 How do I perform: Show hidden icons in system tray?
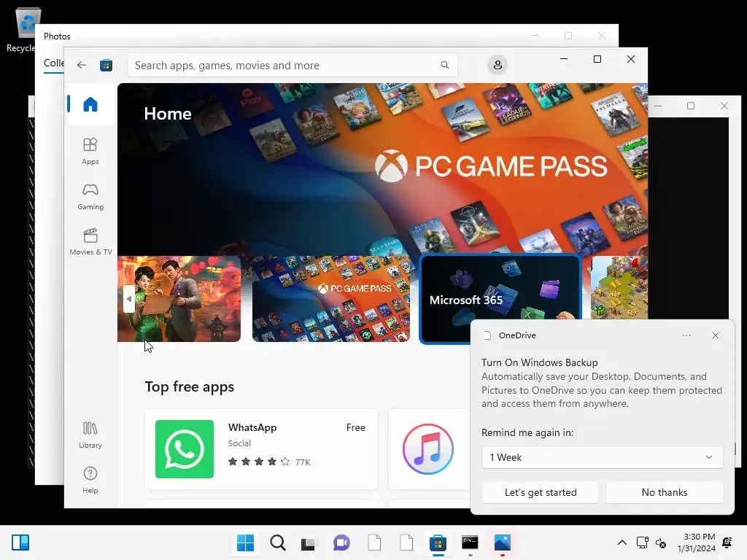click(x=622, y=542)
